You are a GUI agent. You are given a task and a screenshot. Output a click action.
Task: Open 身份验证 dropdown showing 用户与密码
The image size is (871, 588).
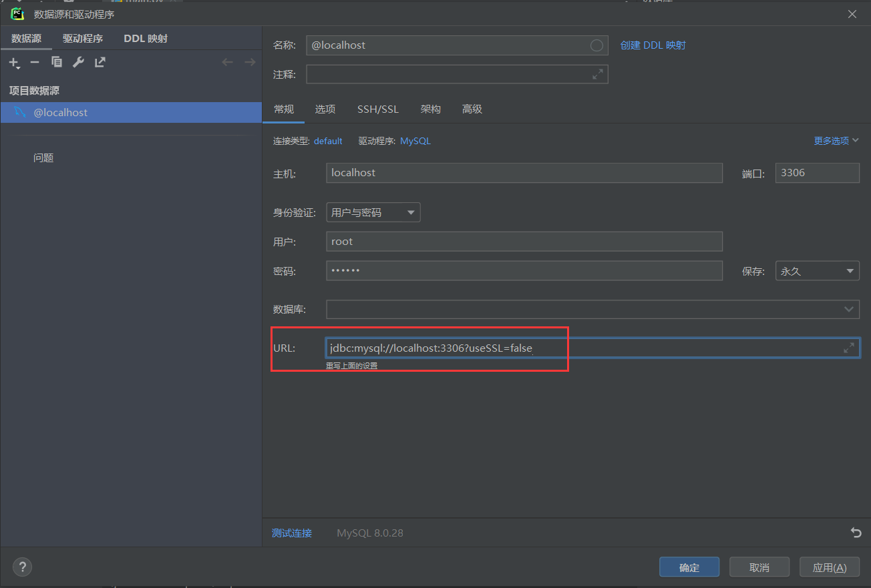(x=373, y=212)
